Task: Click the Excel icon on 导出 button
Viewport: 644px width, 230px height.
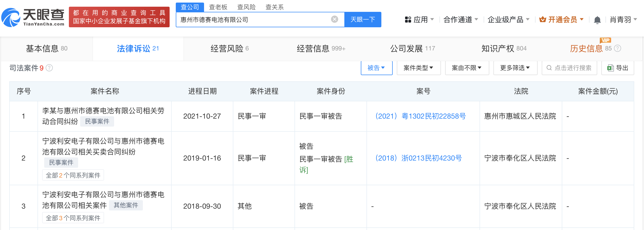Action: pyautogui.click(x=610, y=68)
